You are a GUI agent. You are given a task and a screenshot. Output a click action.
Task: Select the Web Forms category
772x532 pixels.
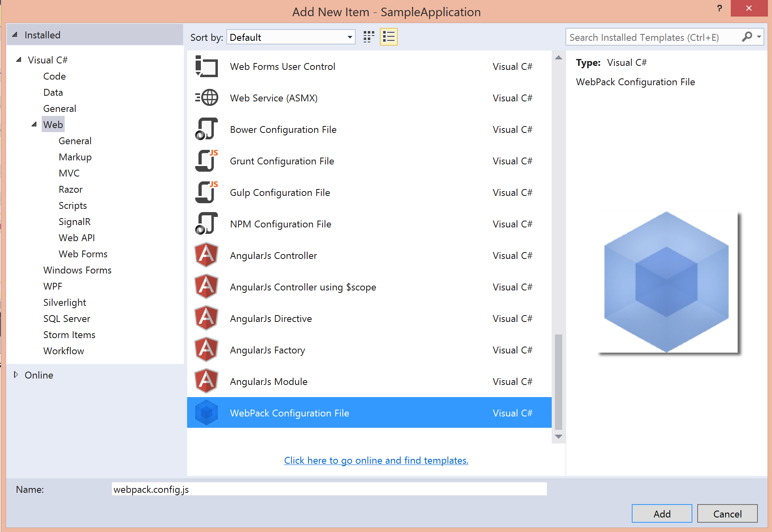point(83,254)
